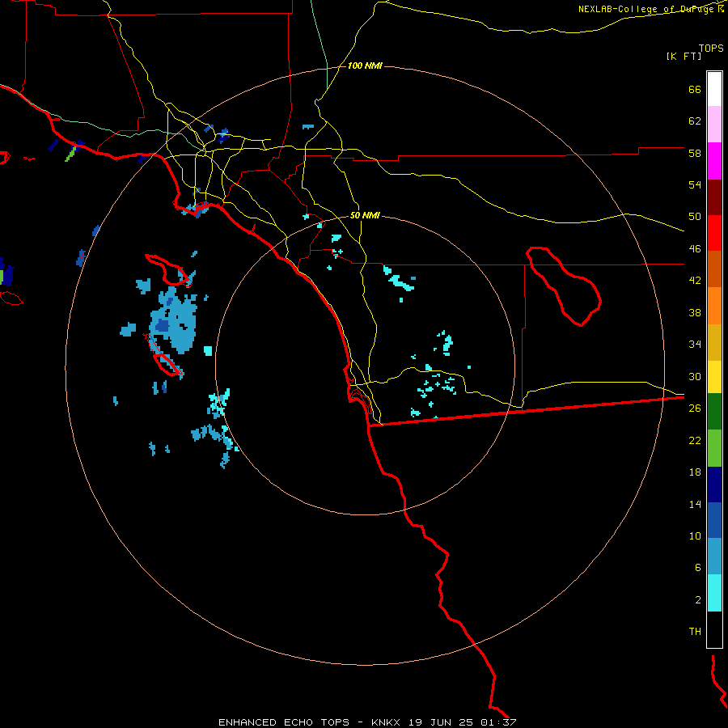The height and width of the screenshot is (728, 728).
Task: Click the 66 value on the scale
Action: click(695, 89)
